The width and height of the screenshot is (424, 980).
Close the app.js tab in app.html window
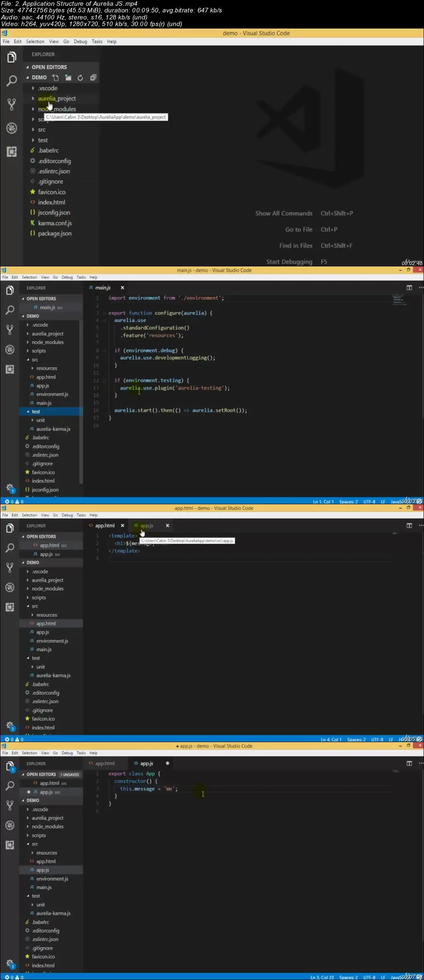click(x=167, y=525)
